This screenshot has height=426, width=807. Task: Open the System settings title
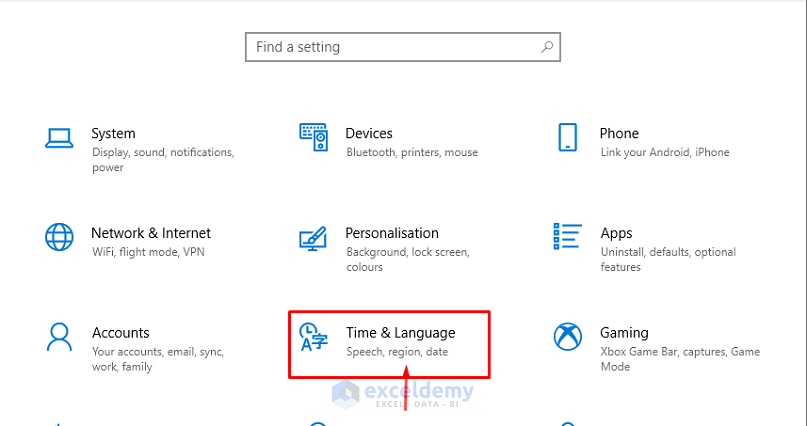(113, 133)
